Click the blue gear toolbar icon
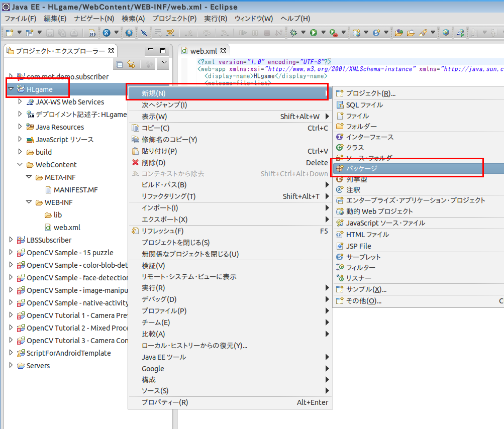This screenshot has width=504, height=429. coord(129,33)
